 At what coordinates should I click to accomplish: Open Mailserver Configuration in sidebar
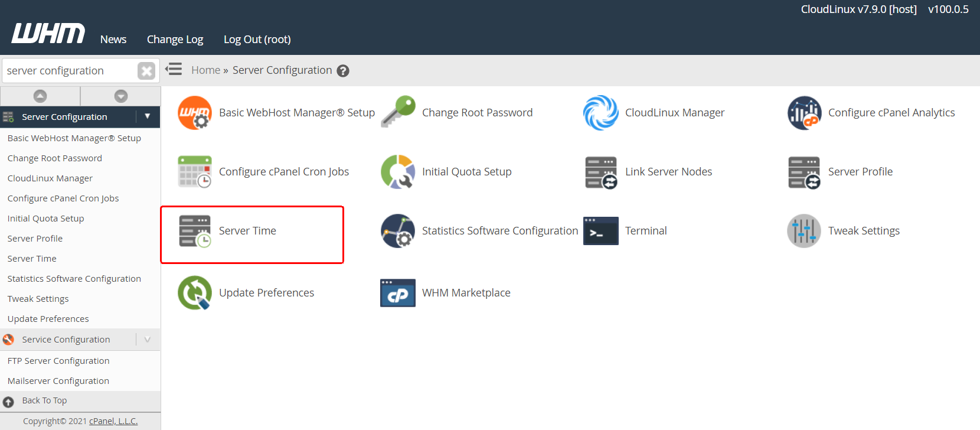58,381
